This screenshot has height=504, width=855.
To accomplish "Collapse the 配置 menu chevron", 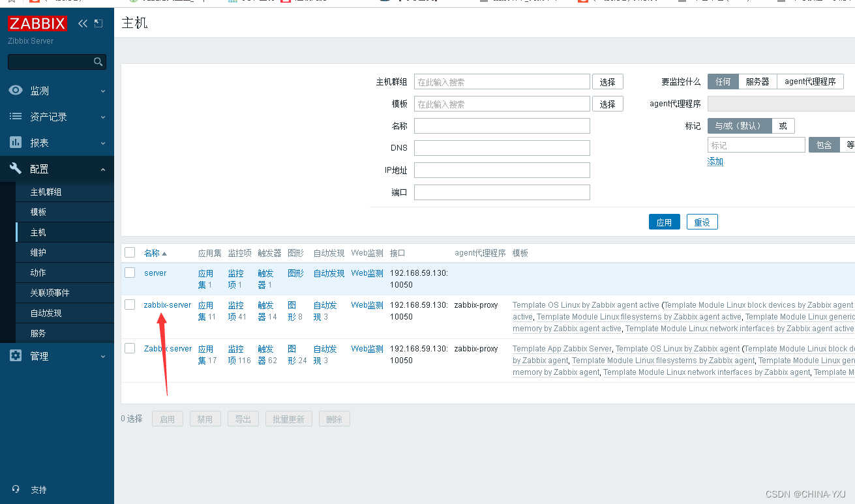I will (x=103, y=170).
